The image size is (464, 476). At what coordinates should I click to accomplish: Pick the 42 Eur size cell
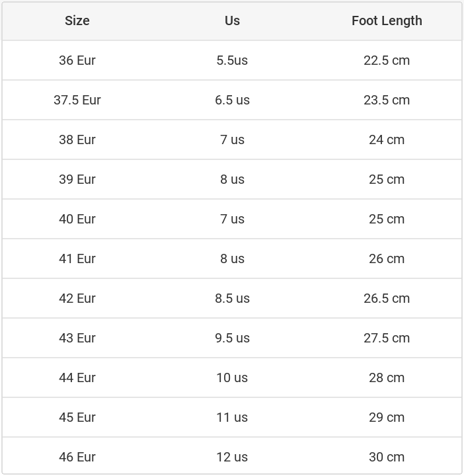77,298
